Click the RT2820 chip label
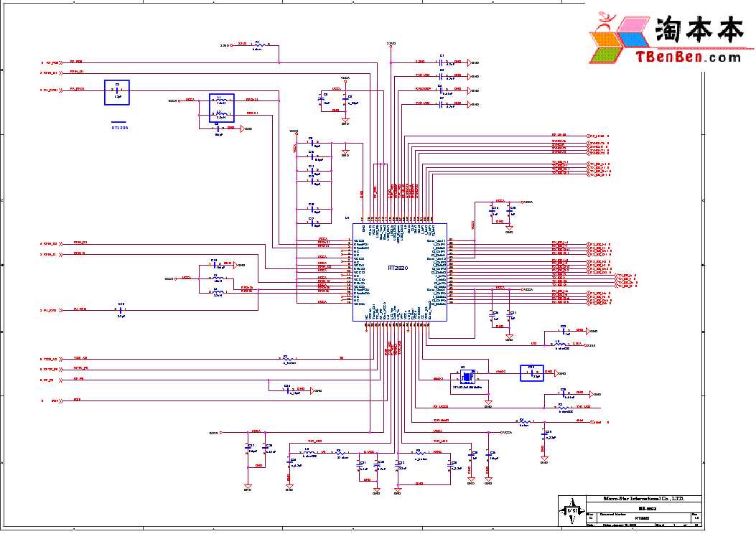Screen dimensions: 756x534 (x=398, y=268)
